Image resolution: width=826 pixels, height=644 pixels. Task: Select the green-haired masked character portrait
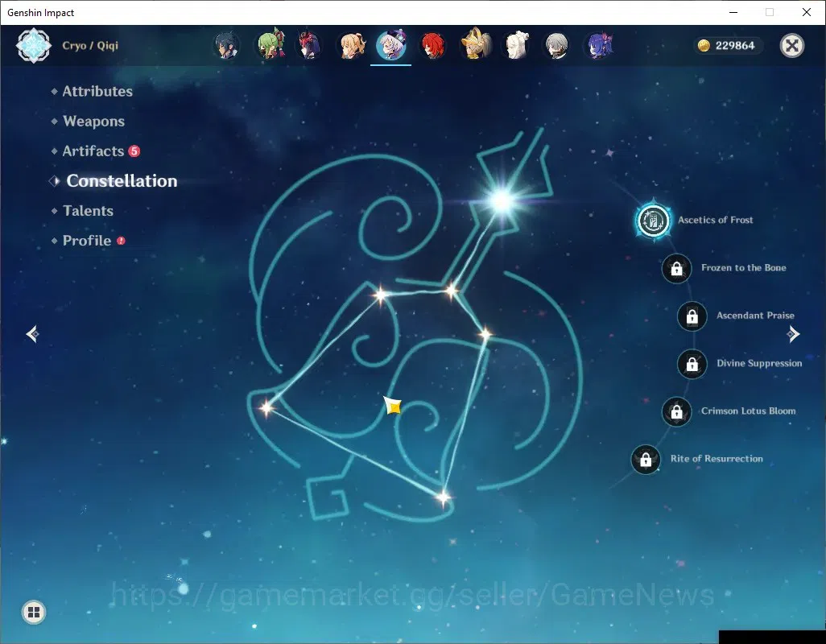[271, 45]
